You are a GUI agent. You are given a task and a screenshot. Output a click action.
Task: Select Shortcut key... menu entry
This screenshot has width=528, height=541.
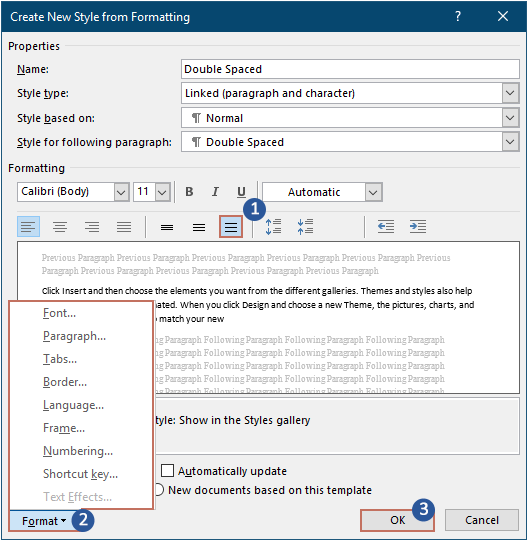pyautogui.click(x=80, y=474)
